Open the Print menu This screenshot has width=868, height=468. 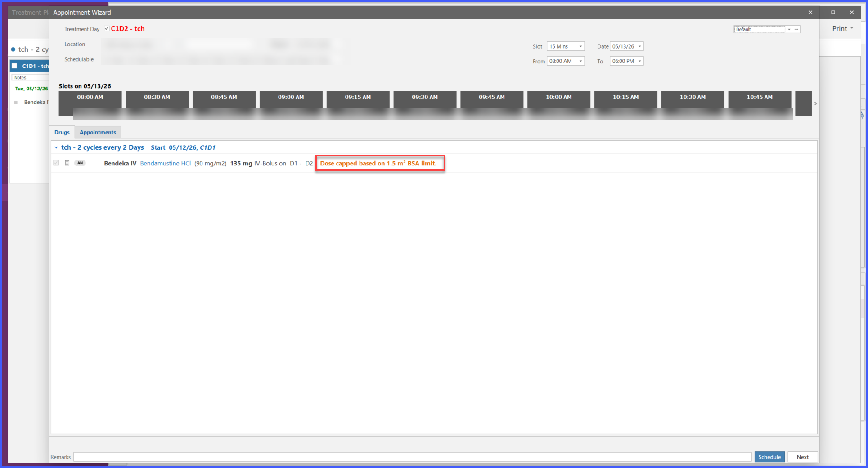842,28
